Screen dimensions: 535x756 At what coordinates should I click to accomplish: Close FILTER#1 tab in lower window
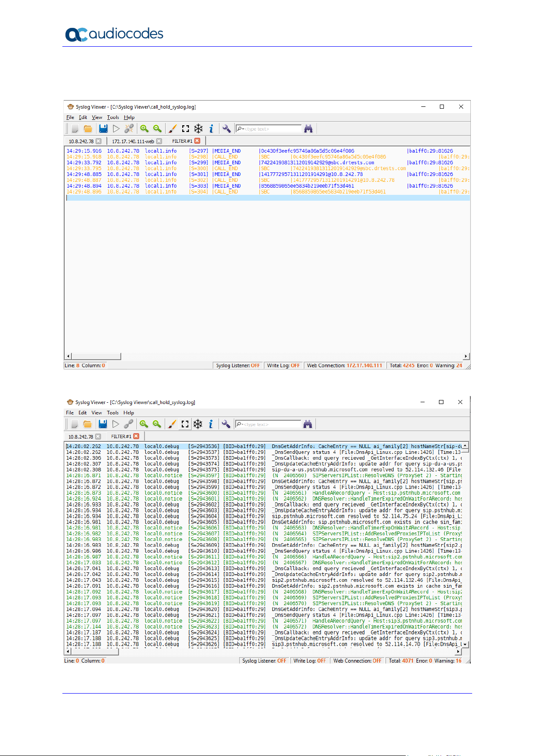[136, 436]
